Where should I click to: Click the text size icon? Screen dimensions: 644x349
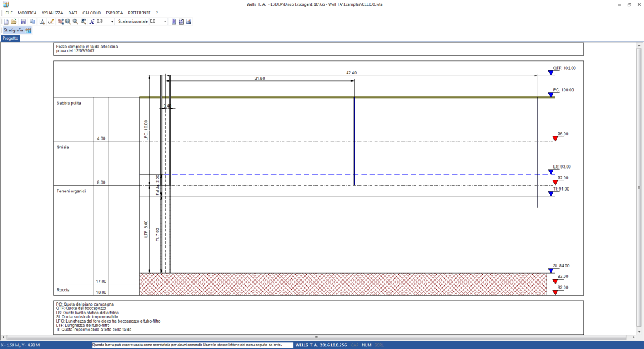92,21
